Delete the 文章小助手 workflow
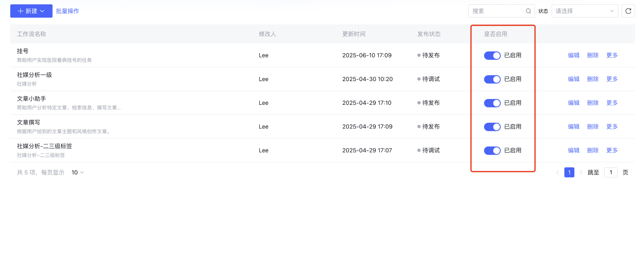Screen dimensions: 644x266 [x=593, y=103]
